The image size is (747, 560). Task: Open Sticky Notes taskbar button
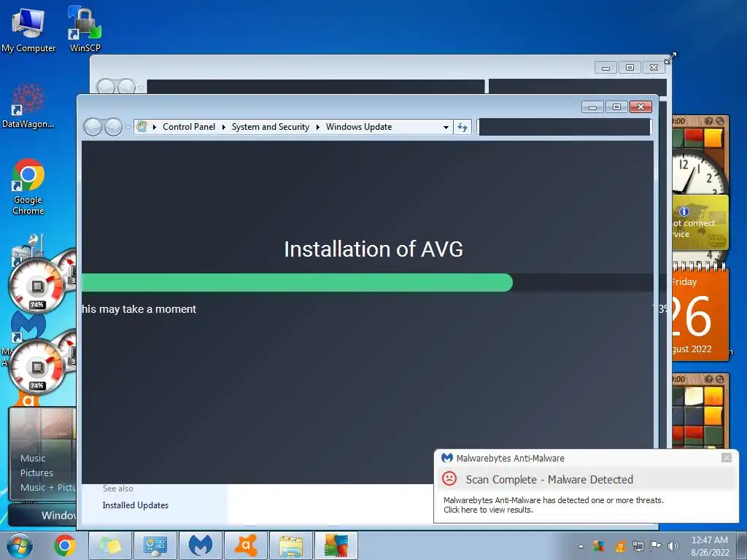pos(109,545)
